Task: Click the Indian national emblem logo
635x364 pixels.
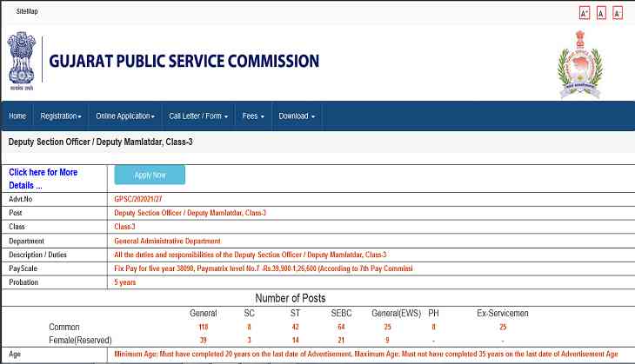Action: pyautogui.click(x=22, y=61)
